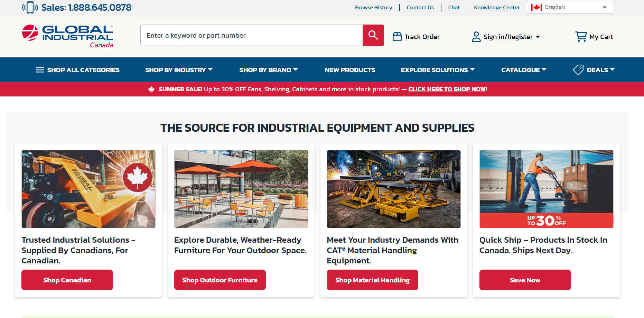The width and height of the screenshot is (644, 318).
Task: Click the Save Now button
Action: click(525, 280)
